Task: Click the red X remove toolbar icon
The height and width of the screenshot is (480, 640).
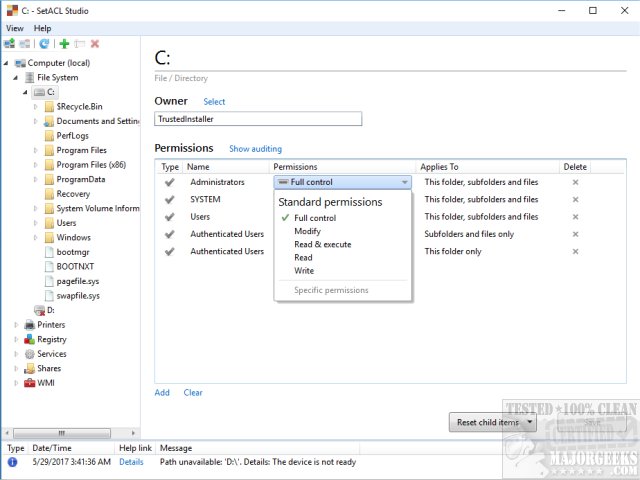Action: [x=95, y=44]
